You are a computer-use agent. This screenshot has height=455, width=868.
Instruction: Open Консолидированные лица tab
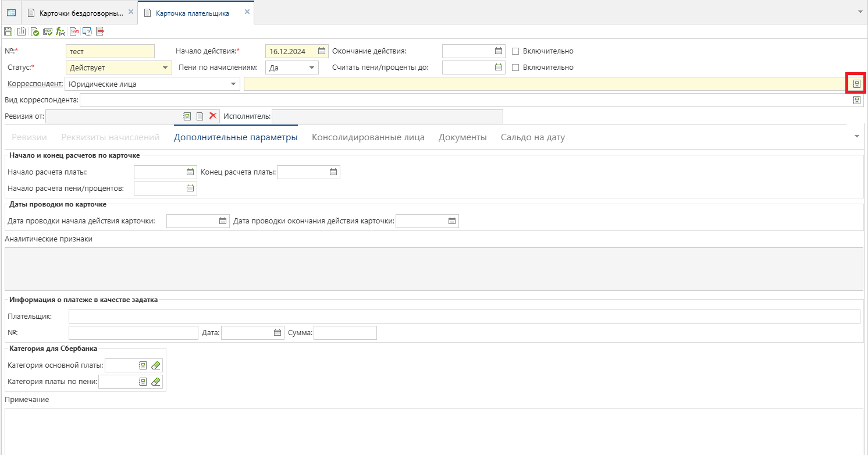(x=368, y=137)
